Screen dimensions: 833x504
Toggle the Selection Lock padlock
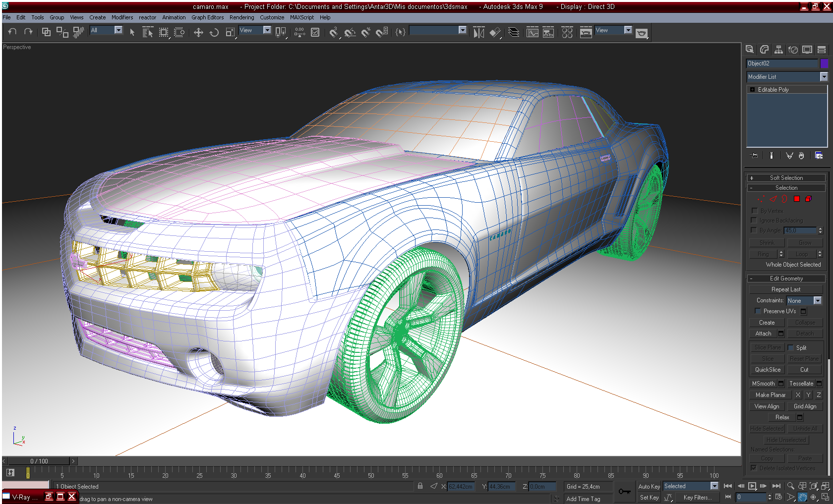pos(420,486)
